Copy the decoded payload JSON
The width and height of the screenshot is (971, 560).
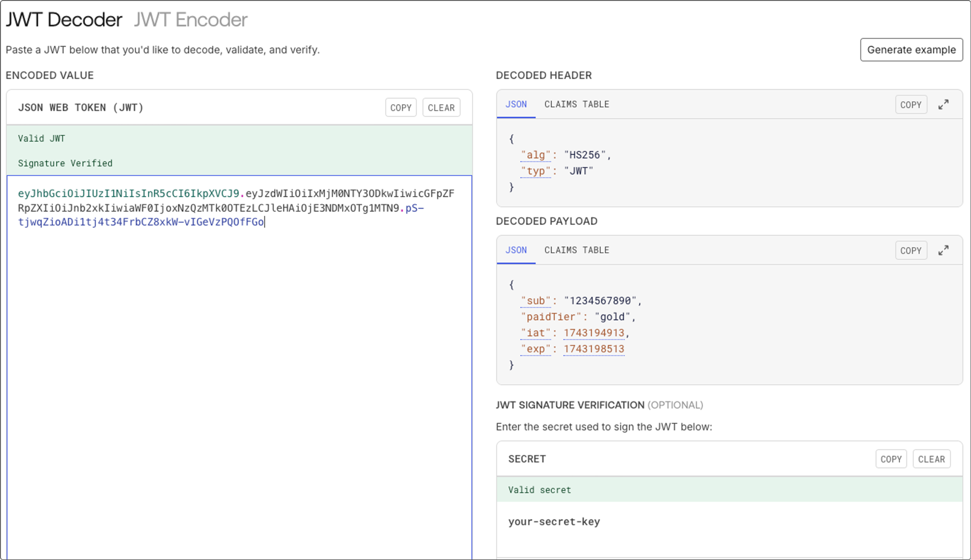point(911,250)
